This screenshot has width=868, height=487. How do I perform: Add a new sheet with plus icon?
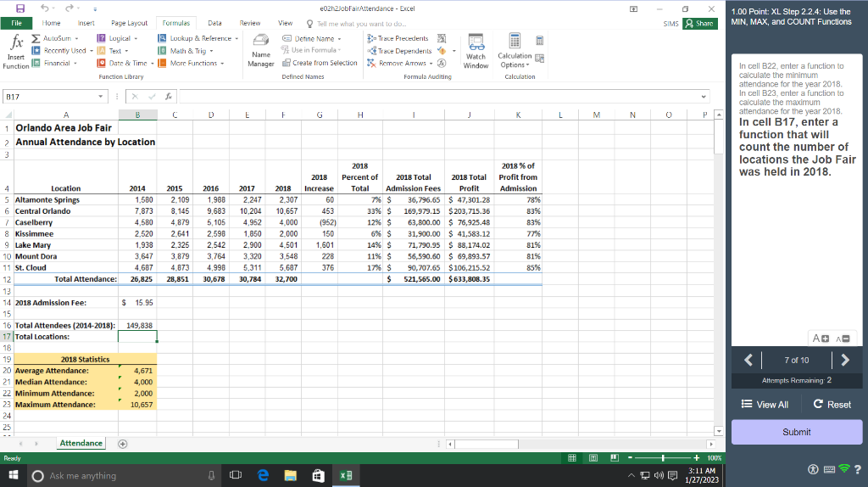pos(123,444)
